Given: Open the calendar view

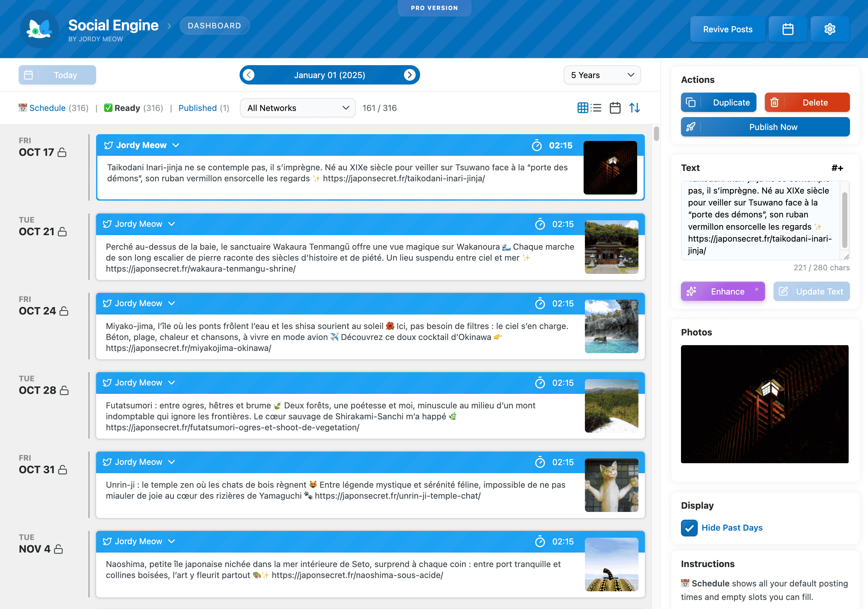Looking at the screenshot, I should click(x=615, y=108).
